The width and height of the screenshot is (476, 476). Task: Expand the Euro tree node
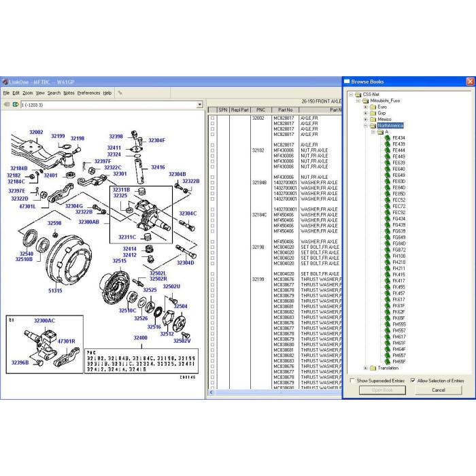tap(366, 107)
